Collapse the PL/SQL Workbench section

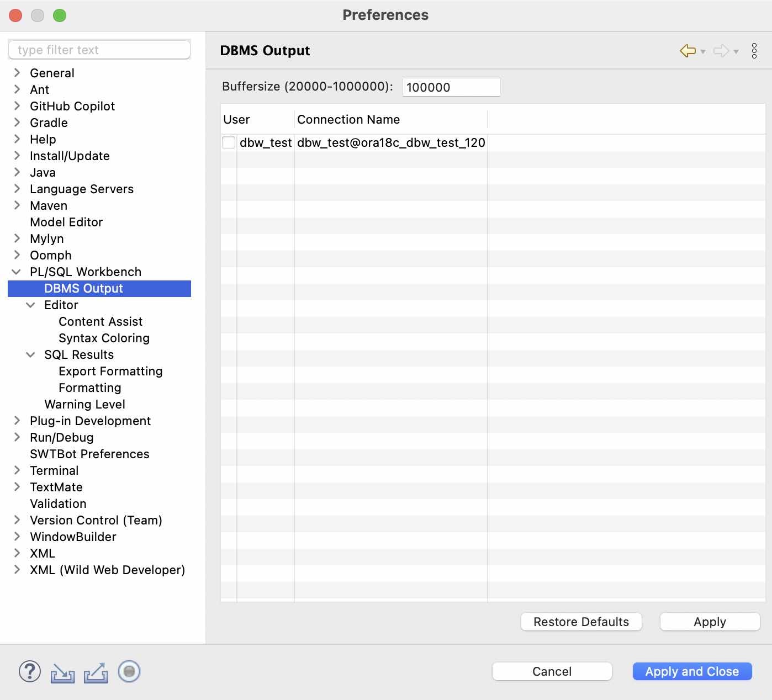click(17, 272)
